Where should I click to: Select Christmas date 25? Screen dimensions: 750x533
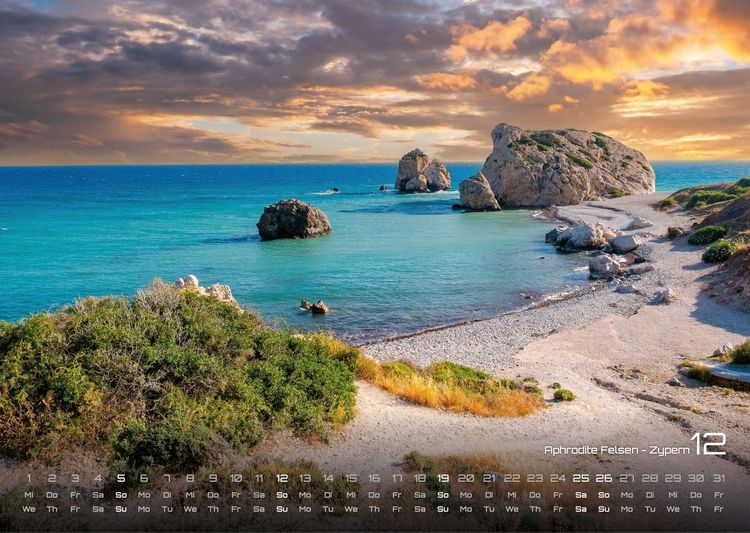[x=581, y=478]
